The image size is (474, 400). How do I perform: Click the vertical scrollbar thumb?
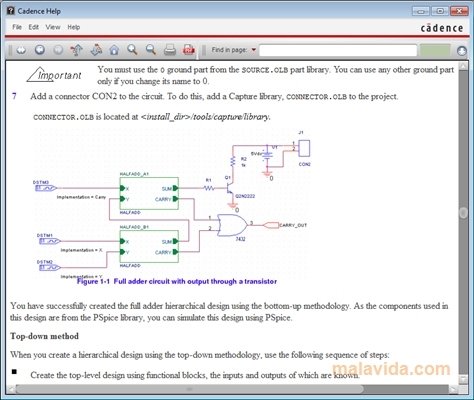point(463,213)
